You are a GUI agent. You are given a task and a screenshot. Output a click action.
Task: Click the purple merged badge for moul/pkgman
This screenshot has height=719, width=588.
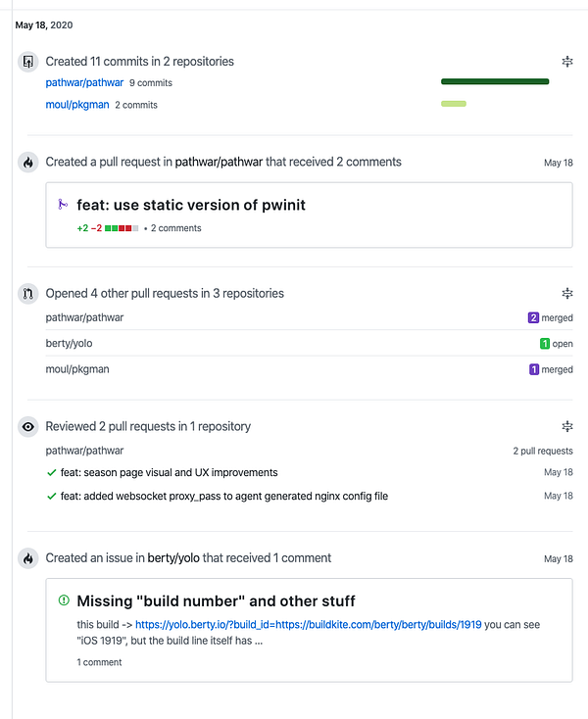click(534, 370)
